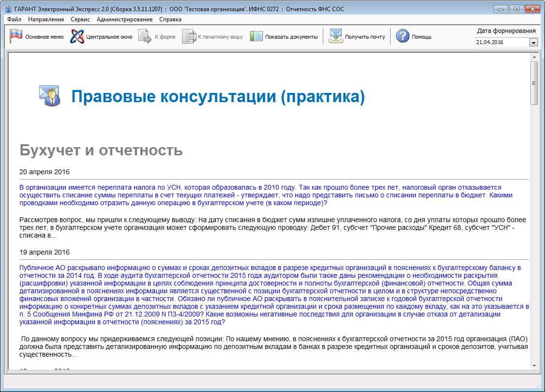545x392 pixels.
Task: Click the Правовые консультации envelope person icon
Action: pyautogui.click(x=49, y=95)
